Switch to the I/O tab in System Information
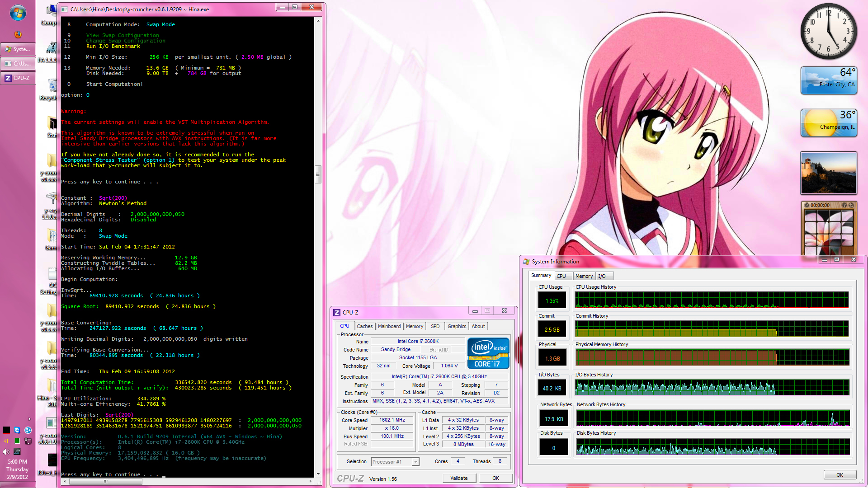 [x=602, y=276]
